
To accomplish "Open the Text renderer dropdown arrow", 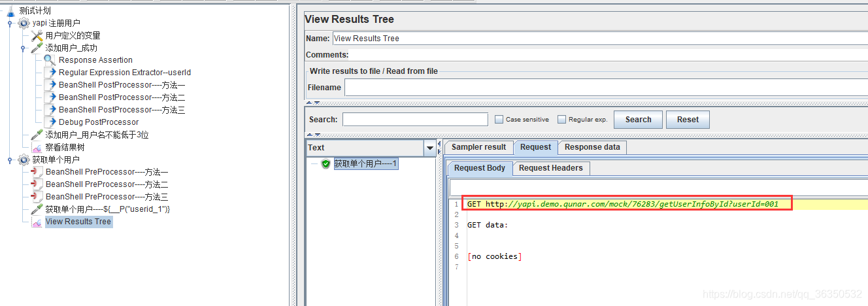I will tap(430, 148).
